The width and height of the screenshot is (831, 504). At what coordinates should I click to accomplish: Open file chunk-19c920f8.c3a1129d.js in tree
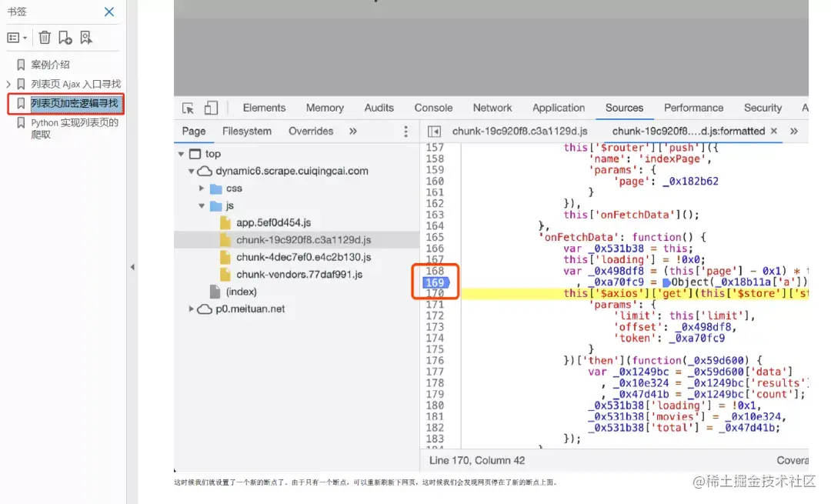tap(303, 240)
